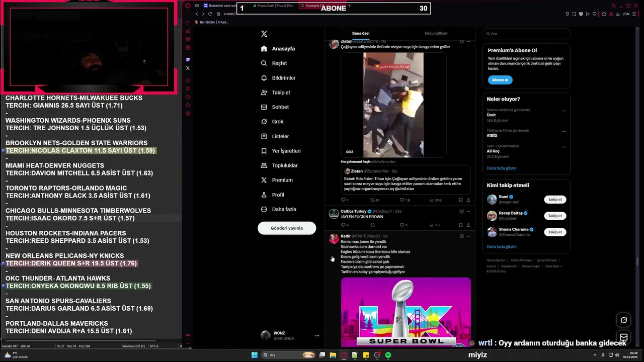Open options dots for Ali Koç trend
The height and width of the screenshot is (362, 644).
pos(563,147)
